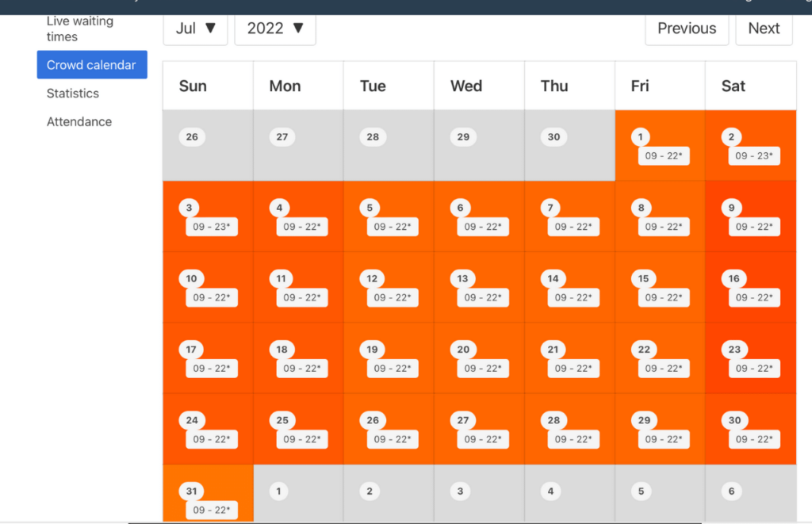Open the Jul month dropdown
Image resolution: width=812 pixels, height=524 pixels.
pos(195,29)
